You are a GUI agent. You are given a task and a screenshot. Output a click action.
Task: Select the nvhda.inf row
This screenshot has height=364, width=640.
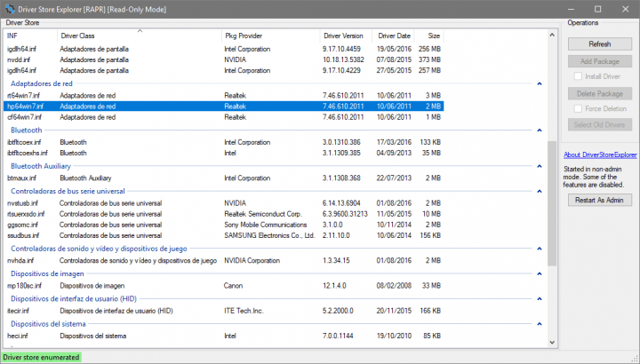[x=224, y=260]
